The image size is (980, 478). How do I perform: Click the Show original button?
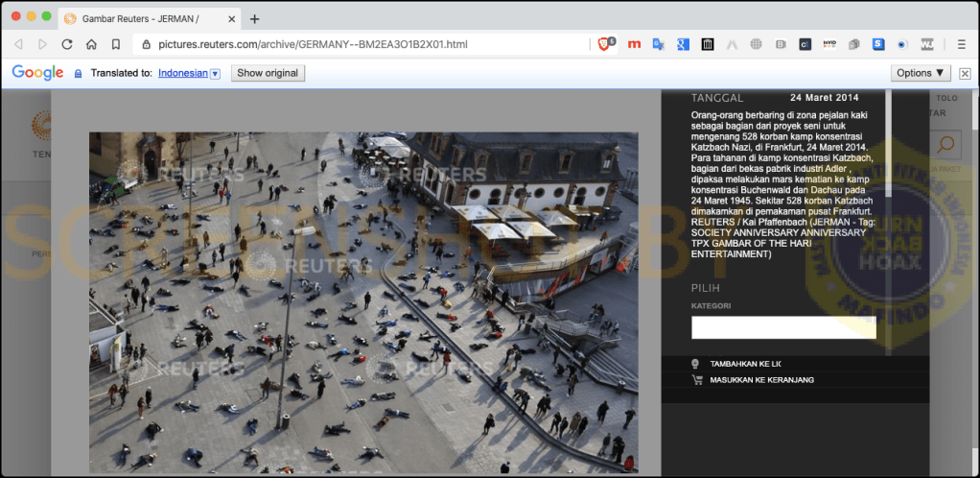click(x=268, y=73)
